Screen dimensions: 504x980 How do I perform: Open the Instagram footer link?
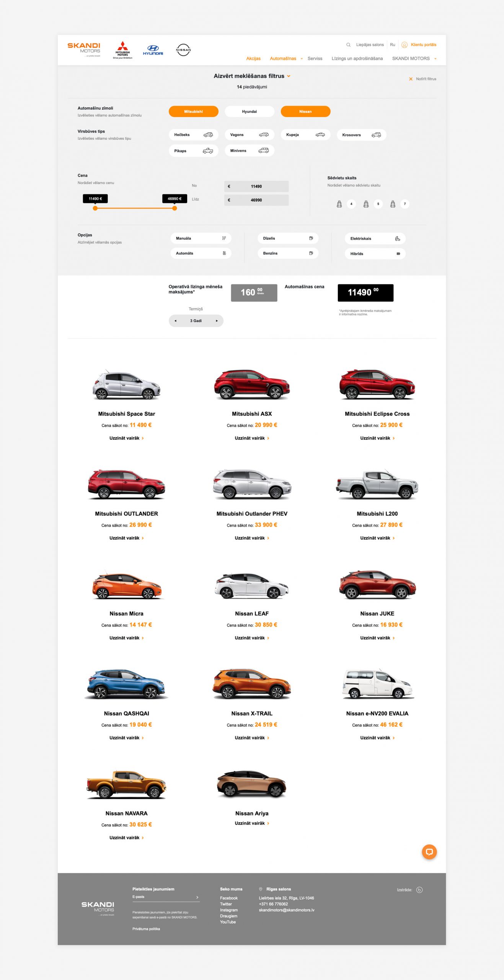tap(229, 910)
